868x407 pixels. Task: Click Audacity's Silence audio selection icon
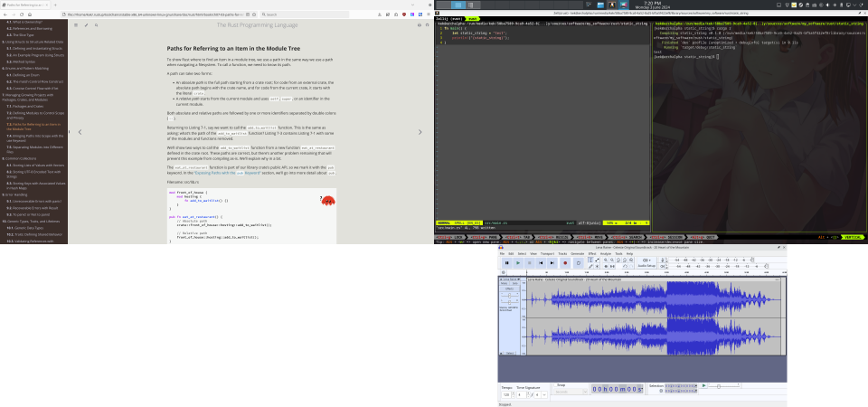coord(612,266)
